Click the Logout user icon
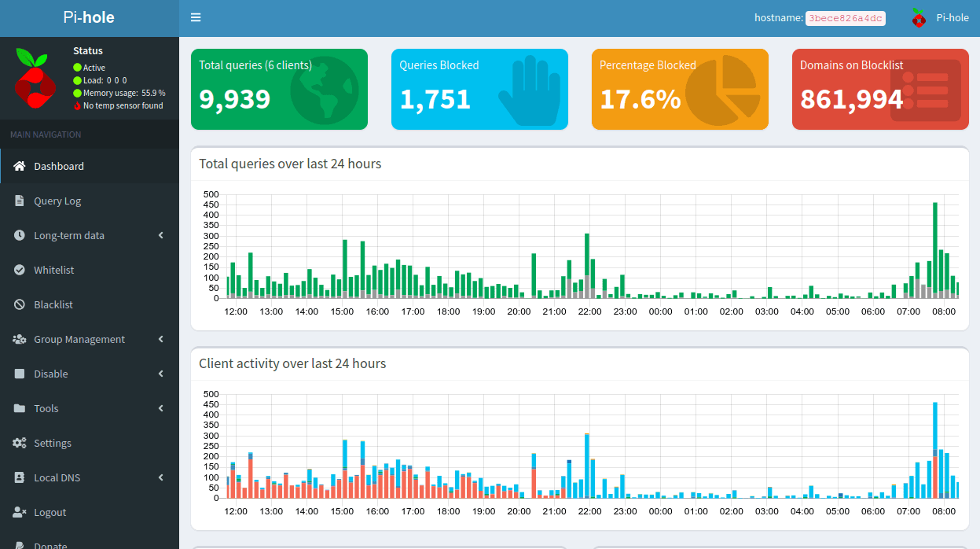Screen dimensions: 980x549 tap(20, 512)
